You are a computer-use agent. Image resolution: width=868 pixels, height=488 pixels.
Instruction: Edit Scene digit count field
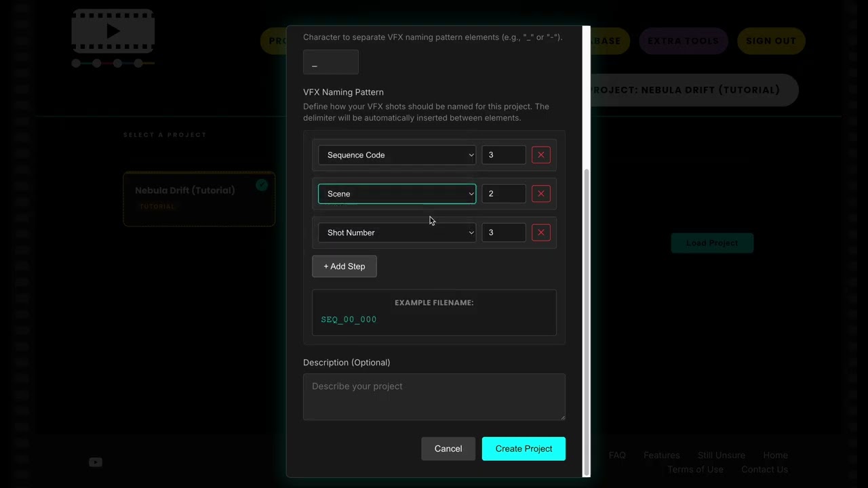point(504,194)
